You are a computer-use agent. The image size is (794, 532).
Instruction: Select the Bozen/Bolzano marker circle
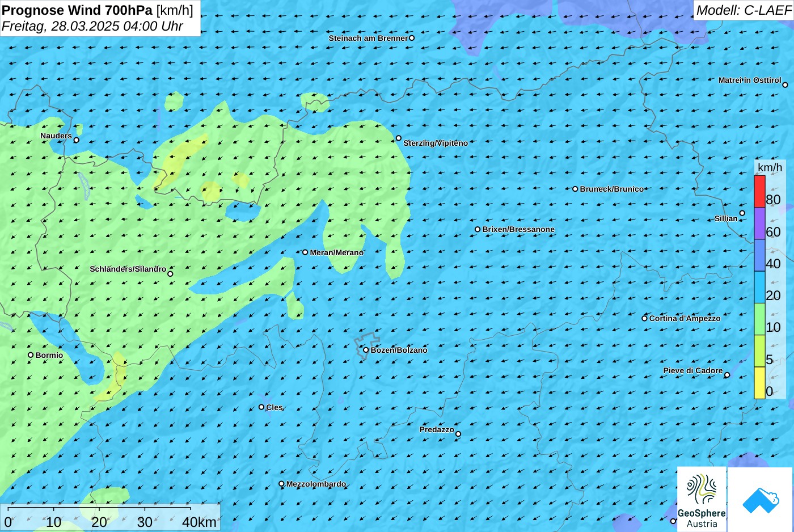[x=366, y=350]
